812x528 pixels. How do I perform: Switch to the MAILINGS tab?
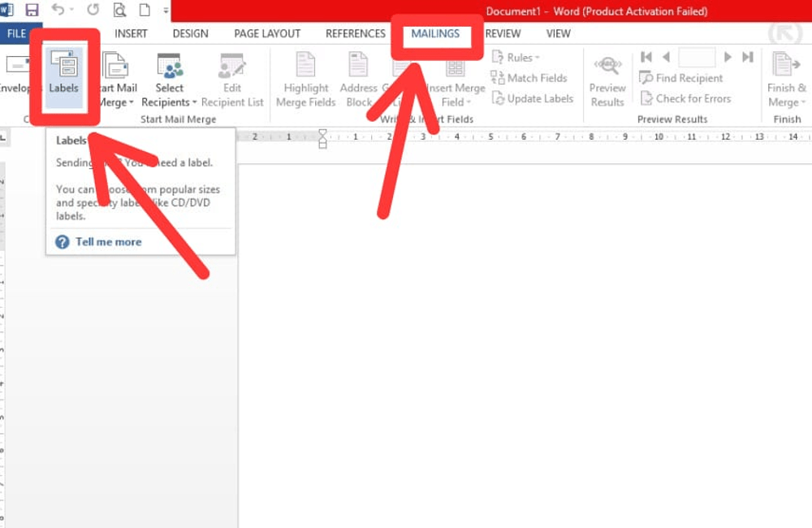click(x=436, y=34)
